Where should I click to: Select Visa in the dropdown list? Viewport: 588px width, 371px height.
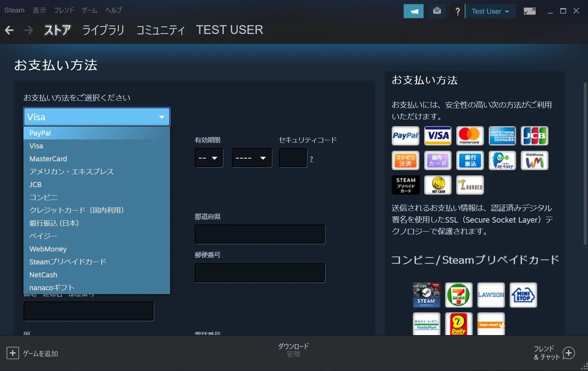point(97,146)
